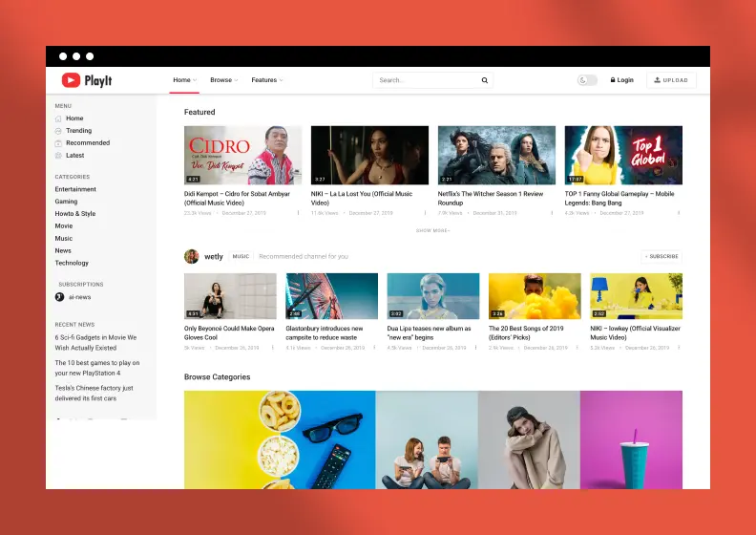This screenshot has width=756, height=535.
Task: Click the Upload button
Action: click(x=671, y=80)
